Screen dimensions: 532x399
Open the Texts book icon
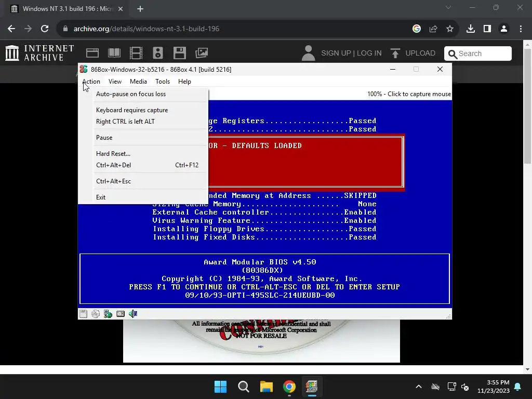114,53
